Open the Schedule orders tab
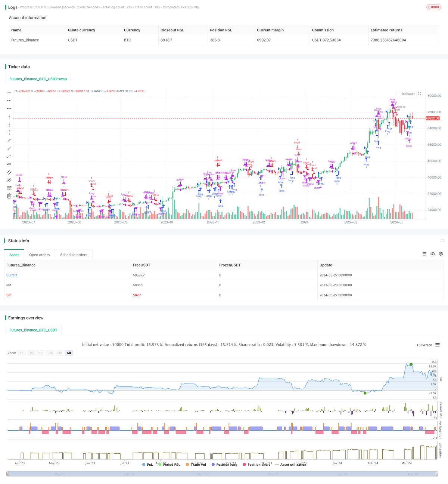The width and height of the screenshot is (448, 484). point(74,255)
